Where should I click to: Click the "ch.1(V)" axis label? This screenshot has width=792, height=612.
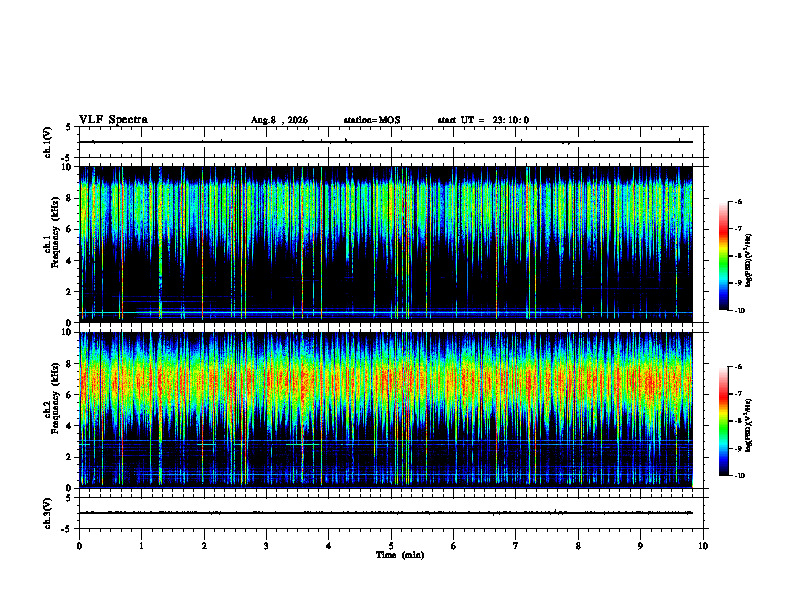(x=48, y=142)
